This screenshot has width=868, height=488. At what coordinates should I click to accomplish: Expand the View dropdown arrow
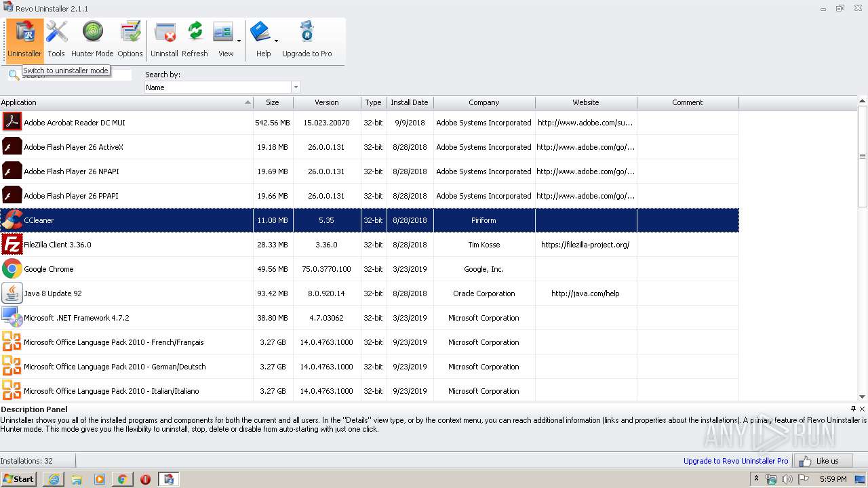click(239, 41)
